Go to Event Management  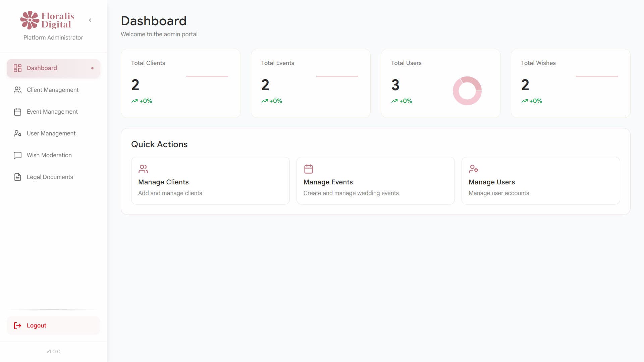tap(53, 112)
